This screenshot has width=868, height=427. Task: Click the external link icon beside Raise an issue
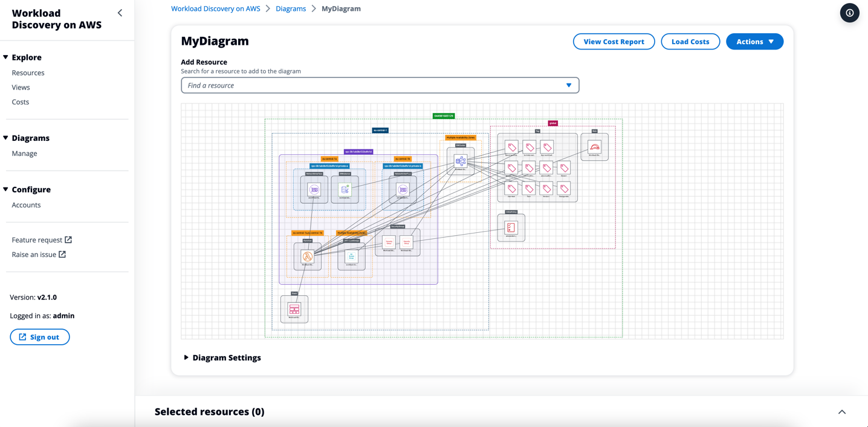pos(63,254)
